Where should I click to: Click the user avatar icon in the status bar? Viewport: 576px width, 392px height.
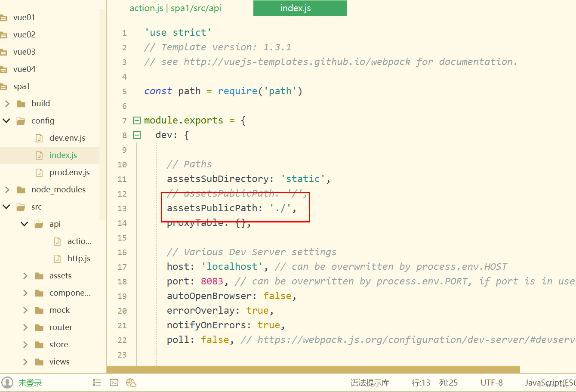[7, 383]
